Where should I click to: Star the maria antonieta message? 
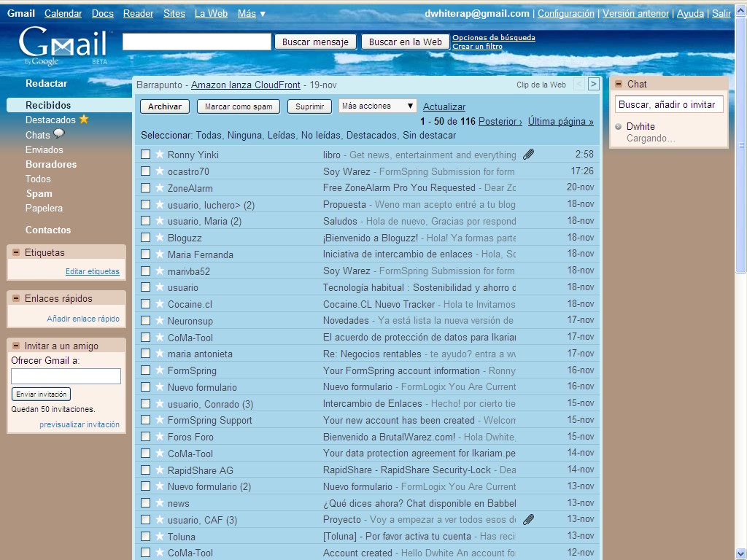(160, 354)
